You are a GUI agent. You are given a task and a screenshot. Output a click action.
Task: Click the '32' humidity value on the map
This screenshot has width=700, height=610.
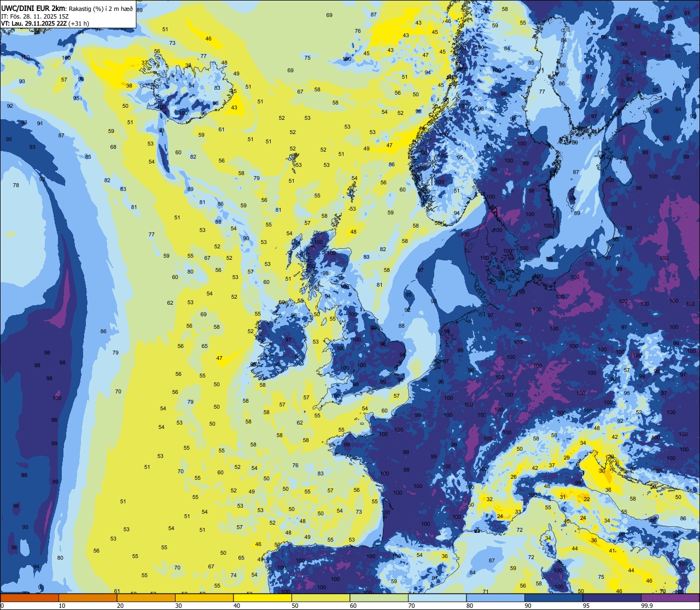489,499
